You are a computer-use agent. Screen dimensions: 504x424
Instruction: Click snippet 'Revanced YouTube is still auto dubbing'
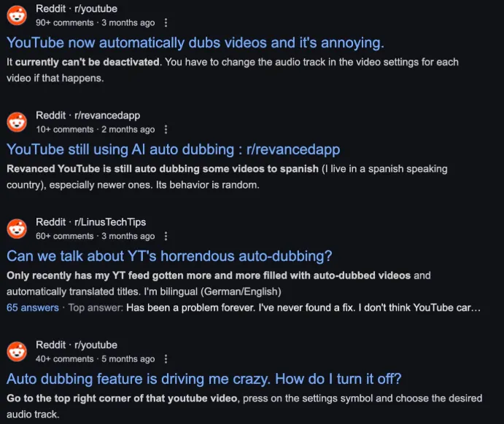pyautogui.click(x=163, y=169)
